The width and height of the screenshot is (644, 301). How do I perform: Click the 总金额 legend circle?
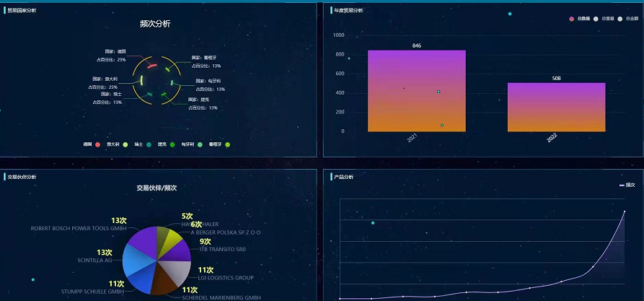620,19
